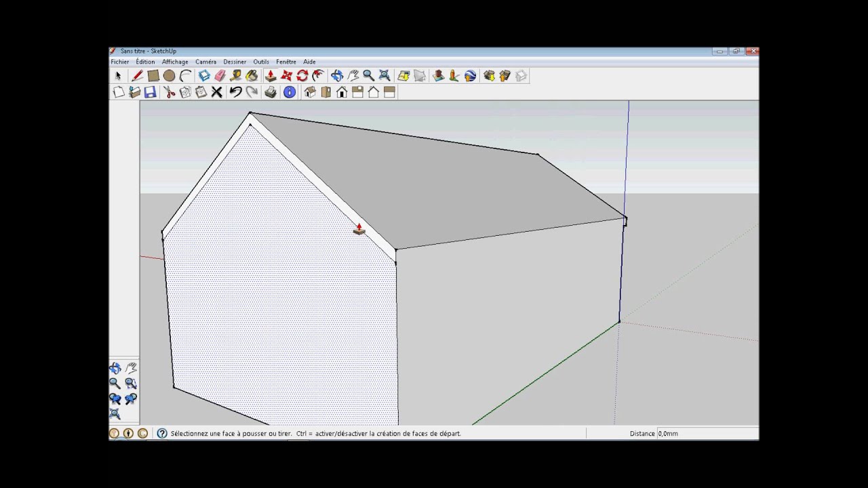Click the Make Component icon

click(x=204, y=76)
